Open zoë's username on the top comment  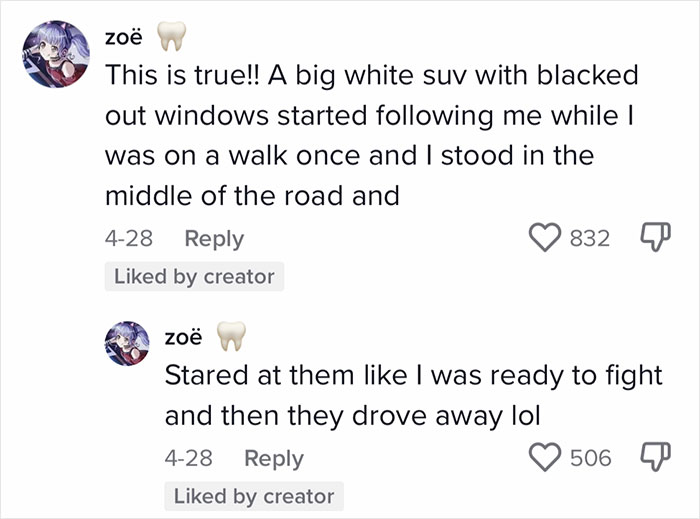123,39
